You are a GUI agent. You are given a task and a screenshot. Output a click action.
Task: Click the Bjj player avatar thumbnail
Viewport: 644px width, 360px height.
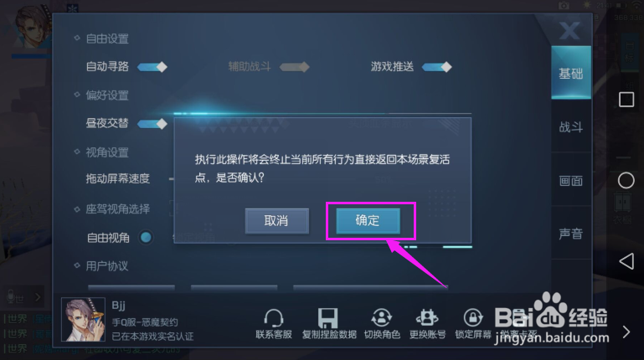tap(84, 319)
